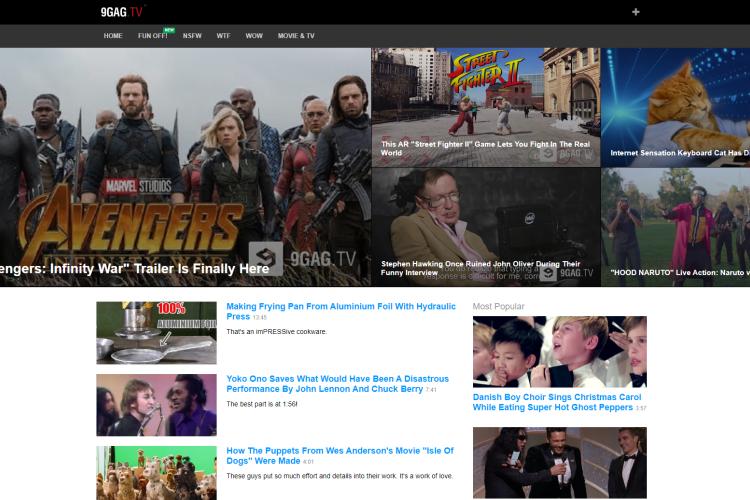Viewport: 750px width, 500px height.
Task: Open the Danish Boy Choir thumbnail
Action: 560,352
